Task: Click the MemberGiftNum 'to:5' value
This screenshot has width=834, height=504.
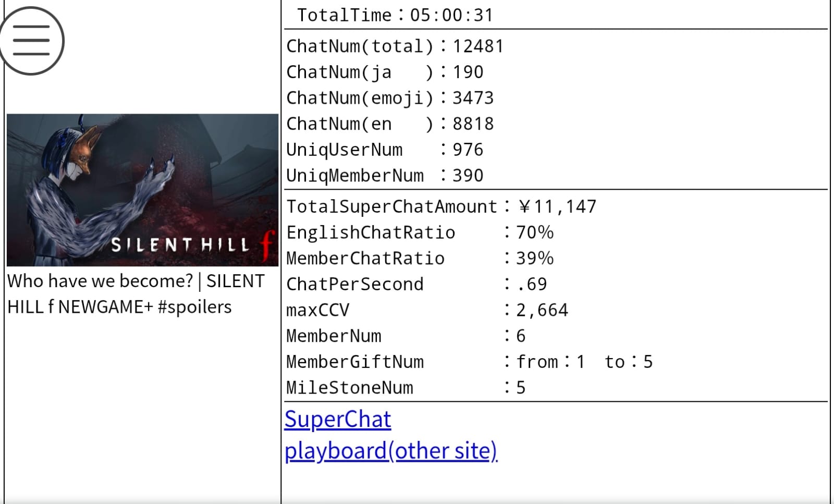Action: pos(629,362)
